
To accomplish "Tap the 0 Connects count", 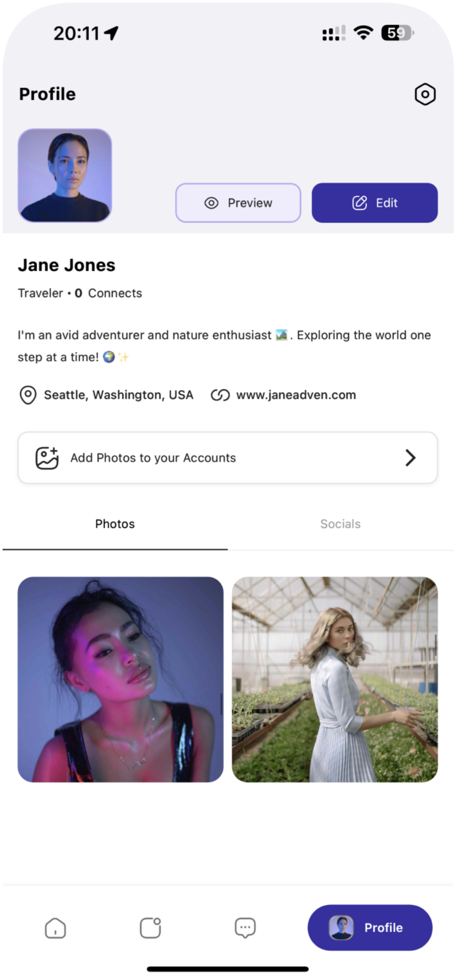I will coord(108,293).
